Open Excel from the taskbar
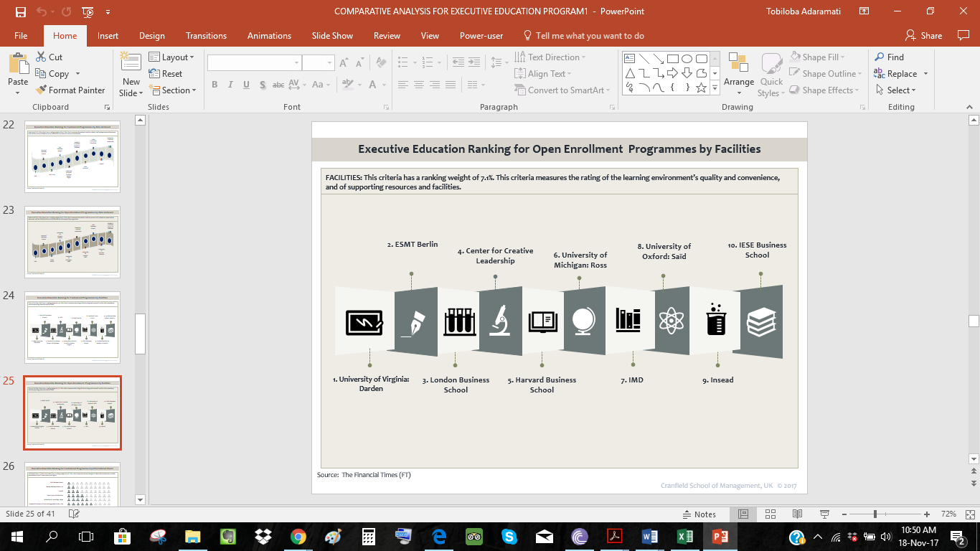This screenshot has width=980, height=551. coord(684,537)
